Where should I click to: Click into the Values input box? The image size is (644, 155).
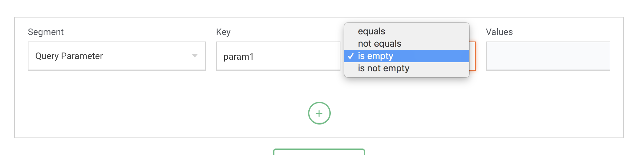coord(548,56)
